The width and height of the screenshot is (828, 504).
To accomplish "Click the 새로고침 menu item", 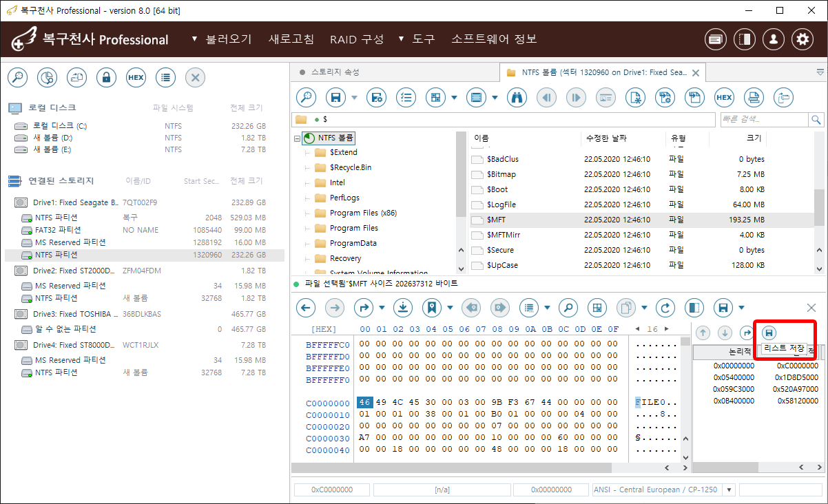I will tap(291, 39).
